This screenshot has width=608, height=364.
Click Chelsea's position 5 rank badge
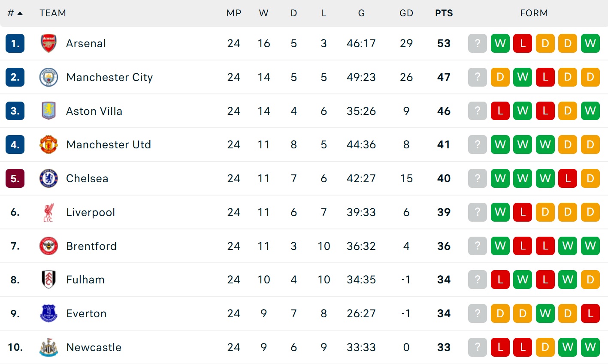click(x=15, y=178)
